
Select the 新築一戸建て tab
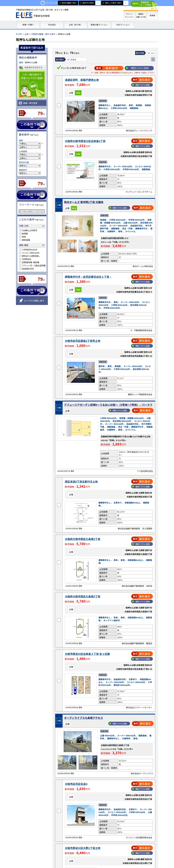tap(28, 25)
